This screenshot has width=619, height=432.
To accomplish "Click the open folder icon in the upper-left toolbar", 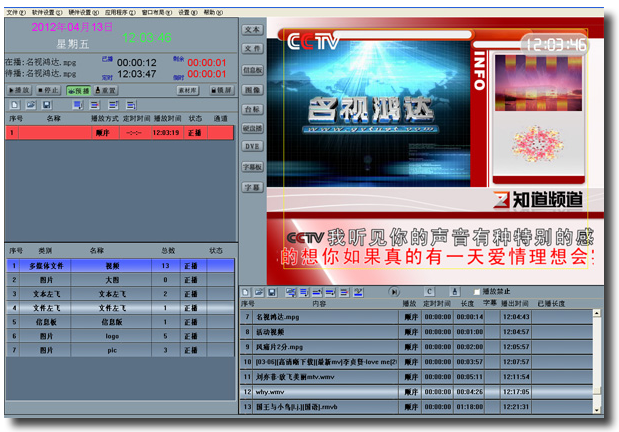I will click(31, 105).
